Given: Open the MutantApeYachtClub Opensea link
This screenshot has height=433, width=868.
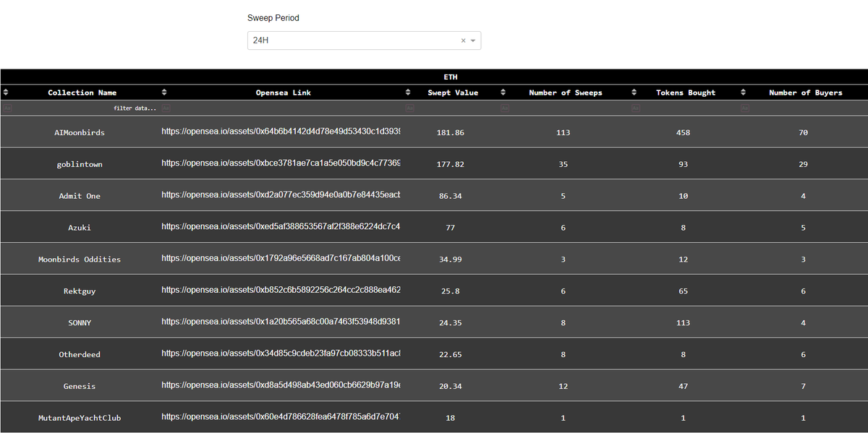Looking at the screenshot, I should (x=281, y=418).
